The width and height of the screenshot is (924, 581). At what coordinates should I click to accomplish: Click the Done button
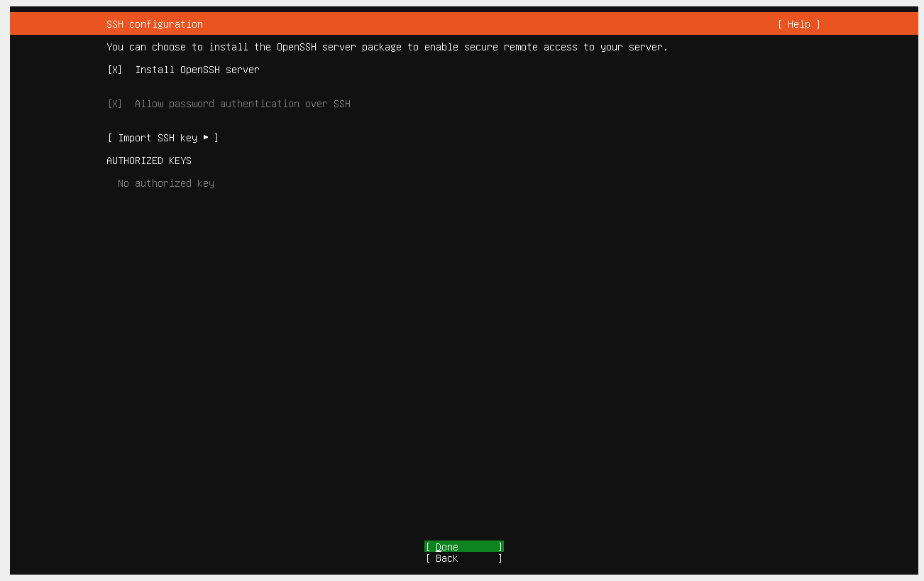coord(464,547)
